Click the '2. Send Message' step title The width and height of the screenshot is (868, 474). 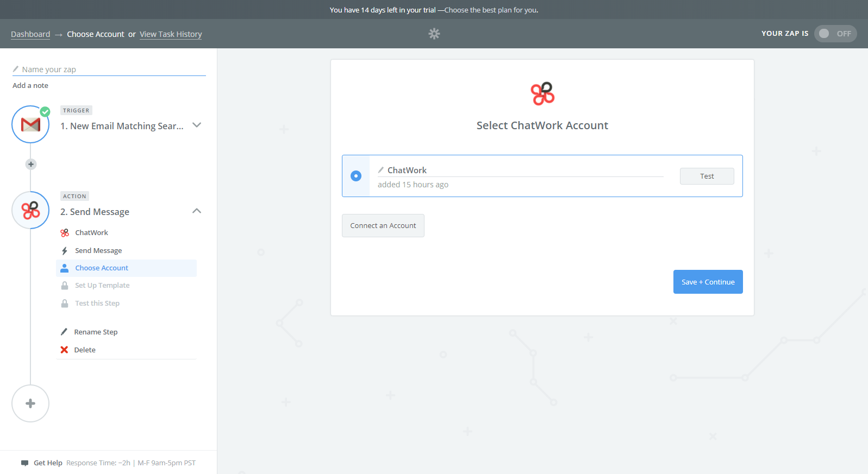pos(95,212)
